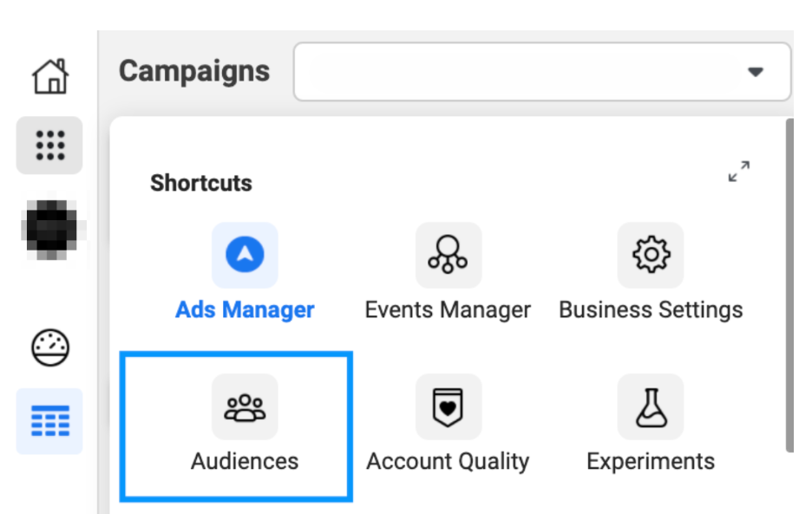
Task: Open the nine-dot All Tools menu
Action: (x=49, y=145)
